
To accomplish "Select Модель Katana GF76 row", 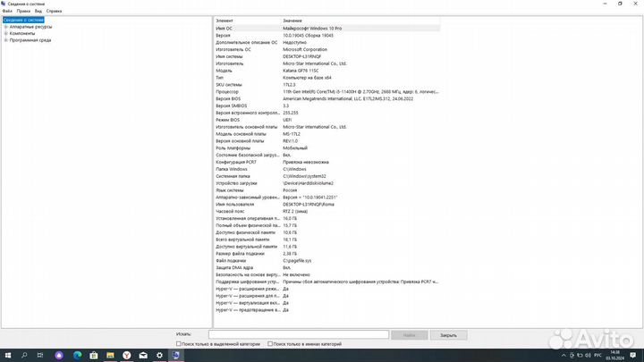I will (x=327, y=71).
